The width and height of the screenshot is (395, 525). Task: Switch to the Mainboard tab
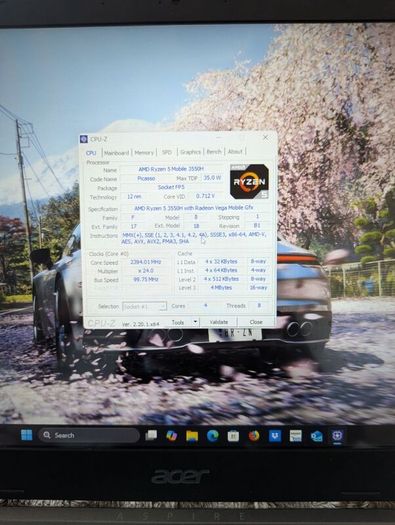(x=116, y=153)
